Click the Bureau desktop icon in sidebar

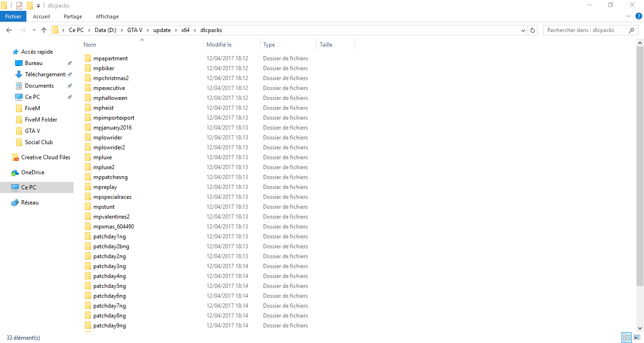click(19, 63)
